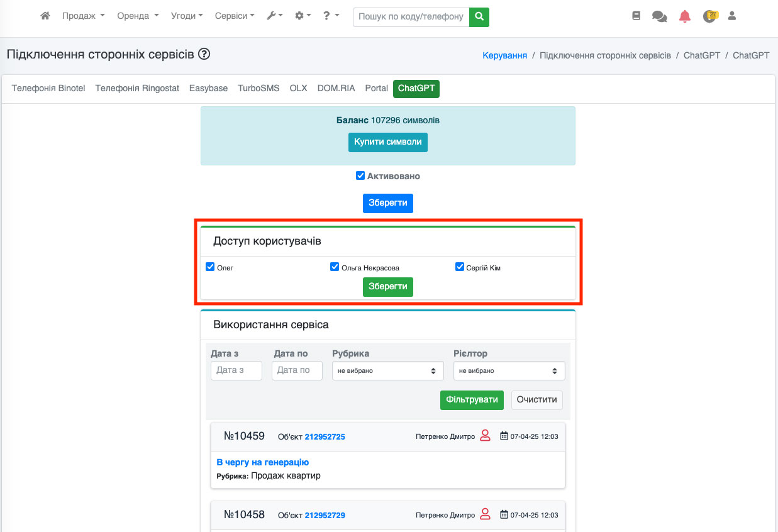Open the book documentation icon
The width and height of the screenshot is (778, 532).
[x=636, y=16]
